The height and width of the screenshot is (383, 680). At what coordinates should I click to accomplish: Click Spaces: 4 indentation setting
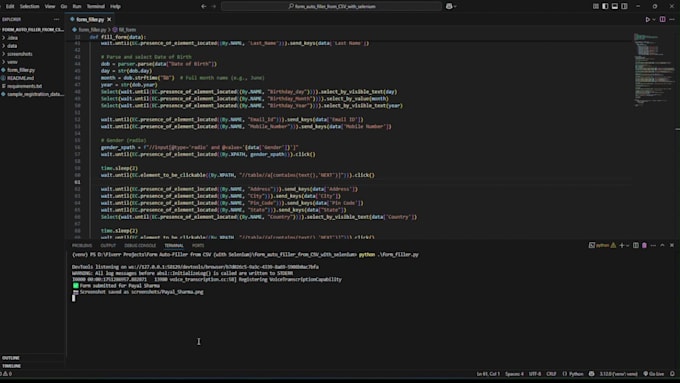coord(514,374)
